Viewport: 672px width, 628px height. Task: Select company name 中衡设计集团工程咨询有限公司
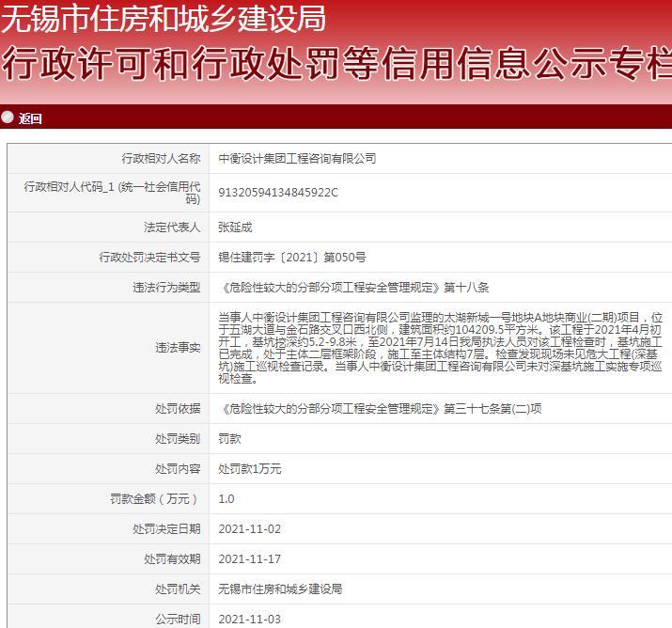297,159
